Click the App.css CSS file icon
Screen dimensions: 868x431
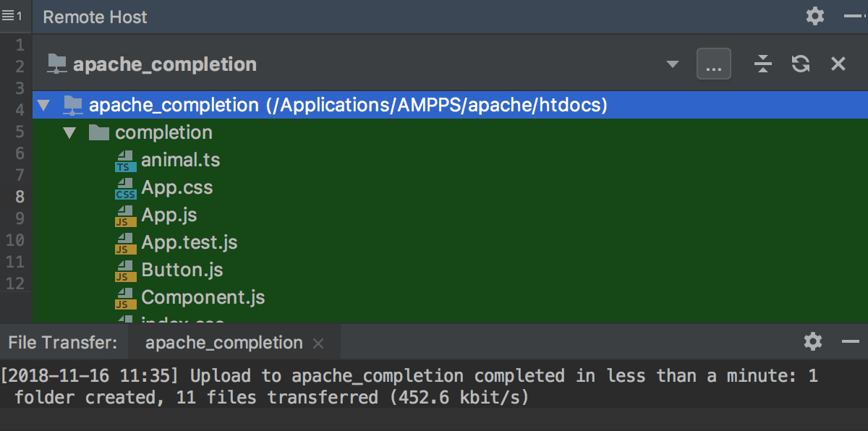[125, 187]
